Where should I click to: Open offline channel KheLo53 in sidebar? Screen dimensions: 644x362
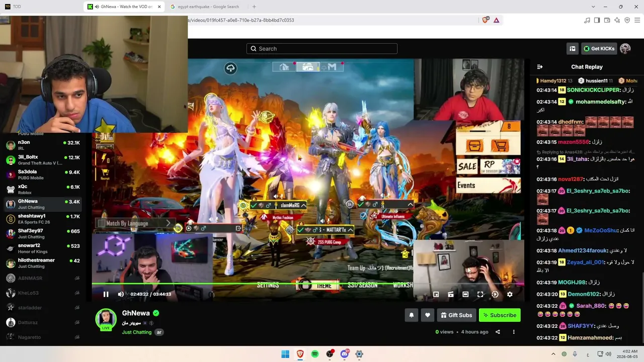pyautogui.click(x=43, y=293)
